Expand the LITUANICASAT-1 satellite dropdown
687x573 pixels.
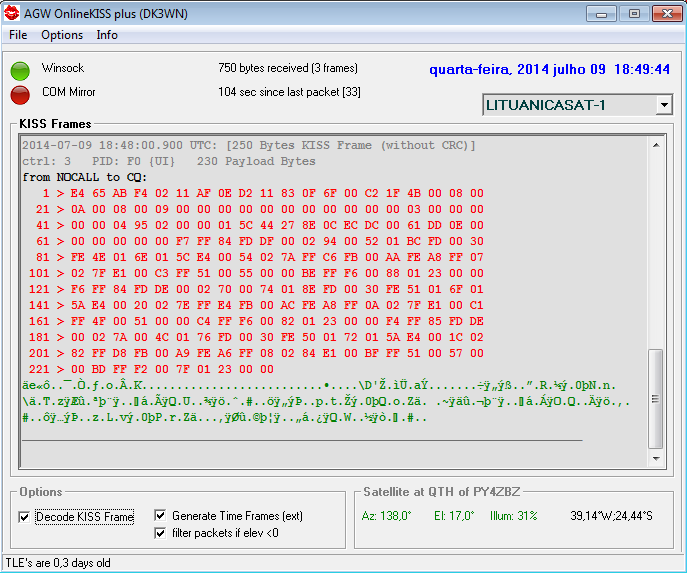click(x=664, y=105)
